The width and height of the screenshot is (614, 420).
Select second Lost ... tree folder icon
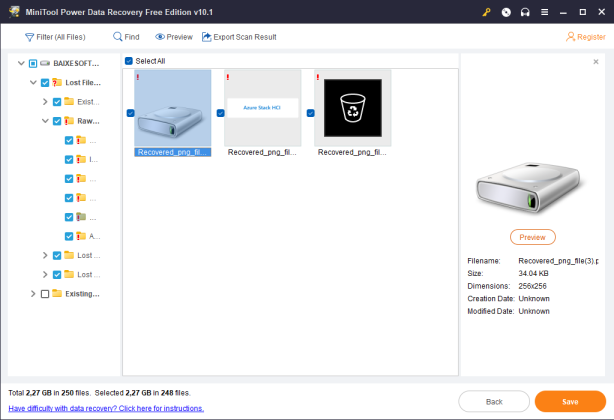point(69,274)
